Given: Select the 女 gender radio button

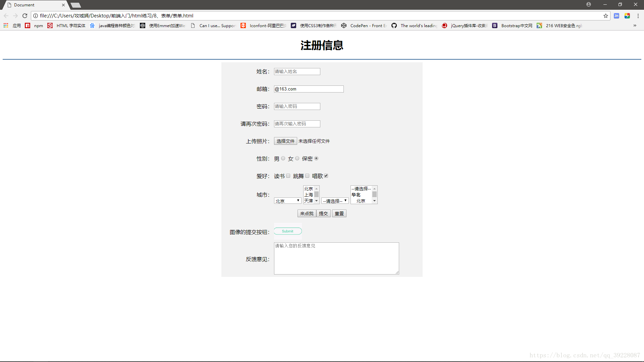Looking at the screenshot, I should tap(297, 159).
